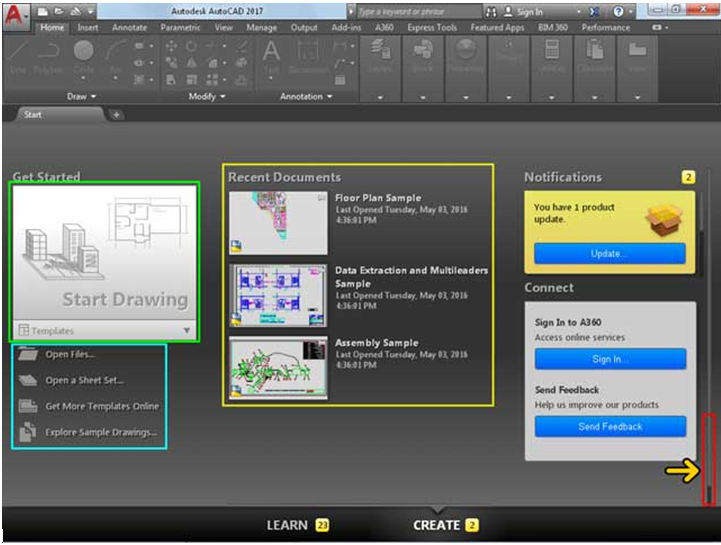Click the Table icon in the Annotation panel
The height and width of the screenshot is (545, 721).
pyautogui.click(x=340, y=80)
